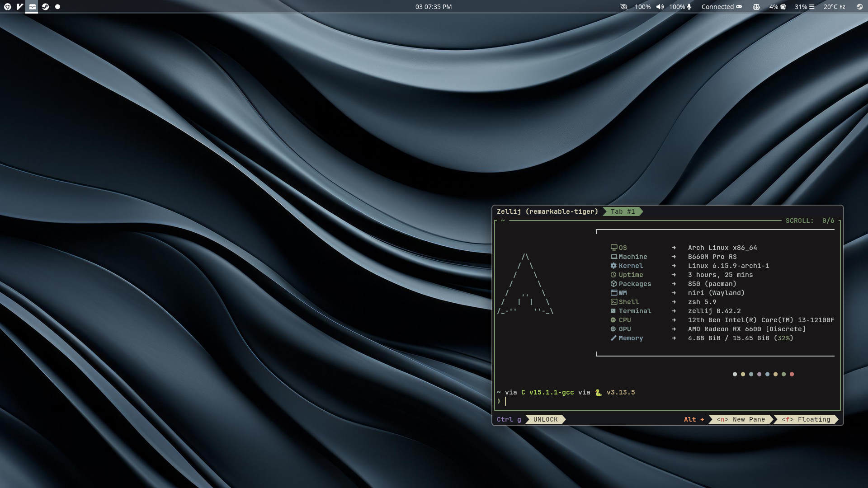Click the B660M Pro RS machine value

pyautogui.click(x=712, y=257)
